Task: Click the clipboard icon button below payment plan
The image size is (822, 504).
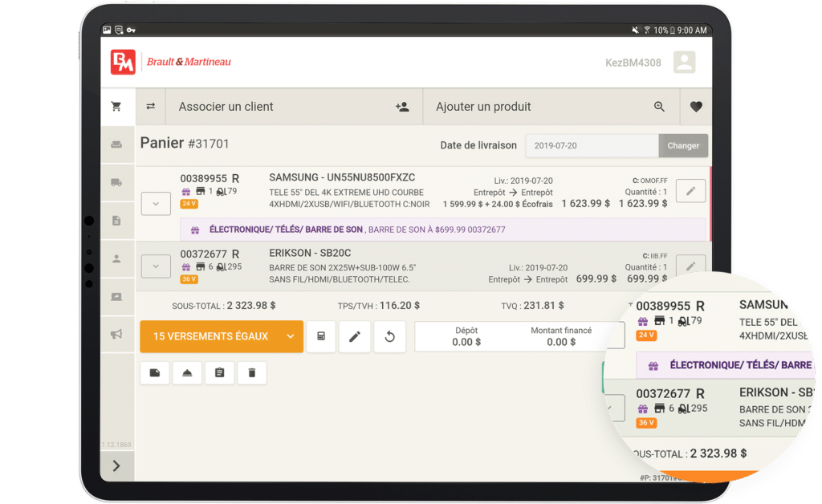Action: point(220,373)
